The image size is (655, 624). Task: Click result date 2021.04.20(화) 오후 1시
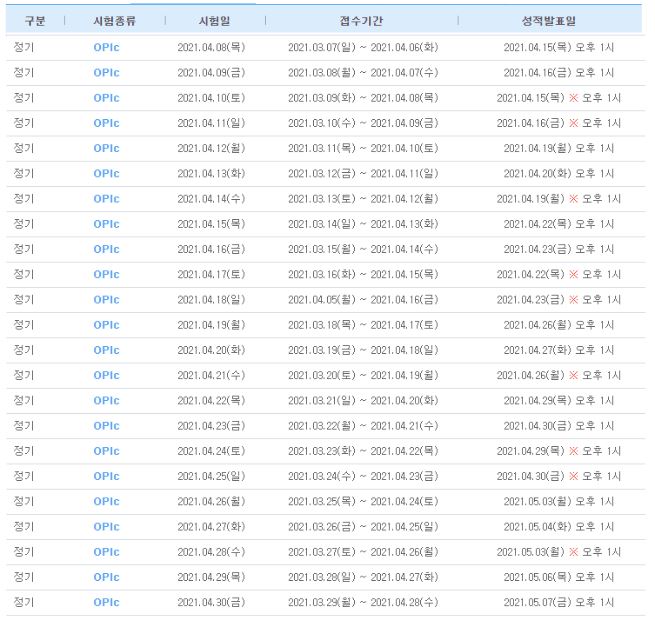[x=559, y=174]
